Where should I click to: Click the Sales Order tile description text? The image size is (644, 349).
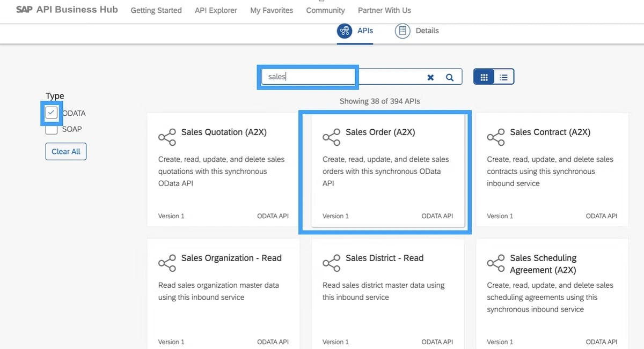tap(386, 171)
